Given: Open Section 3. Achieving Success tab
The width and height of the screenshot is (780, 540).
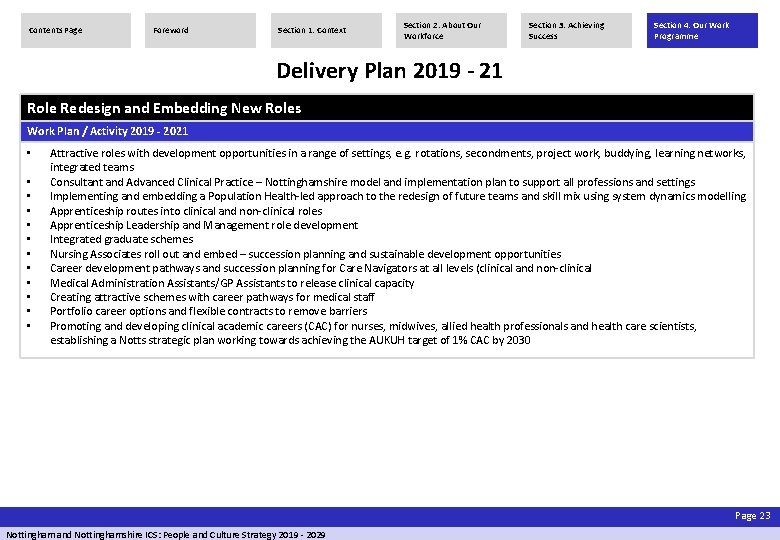Looking at the screenshot, I should [576, 30].
